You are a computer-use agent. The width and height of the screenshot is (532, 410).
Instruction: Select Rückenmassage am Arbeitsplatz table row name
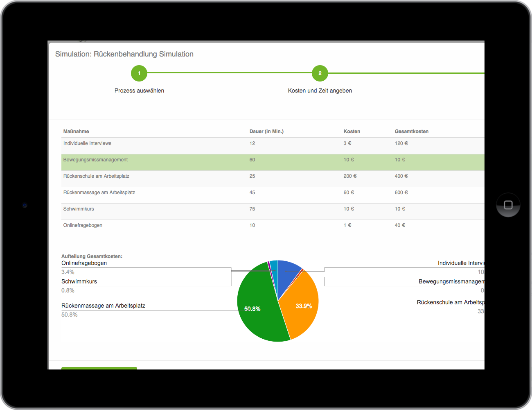tap(99, 193)
